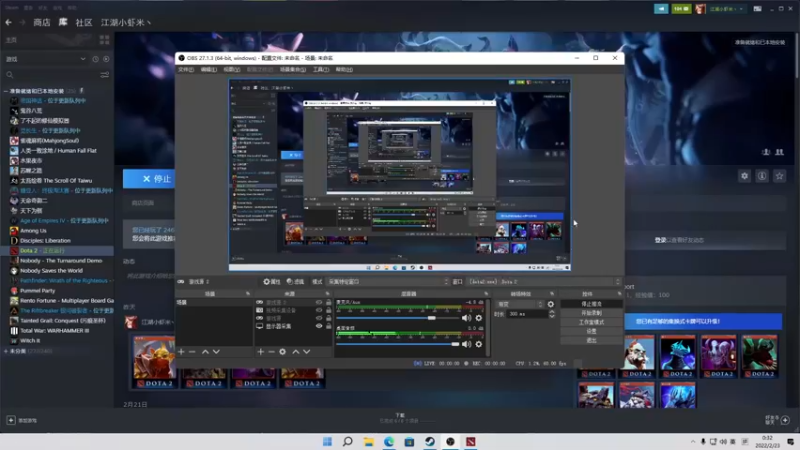Move scene down with arrow icon
Viewport: 800px width, 450px height.
pyautogui.click(x=216, y=352)
